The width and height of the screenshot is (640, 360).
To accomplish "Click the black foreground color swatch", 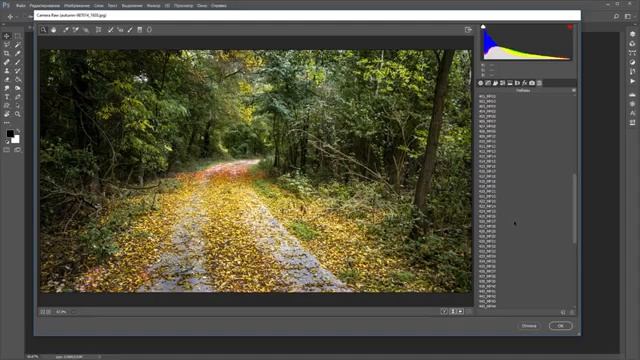I will [x=10, y=133].
